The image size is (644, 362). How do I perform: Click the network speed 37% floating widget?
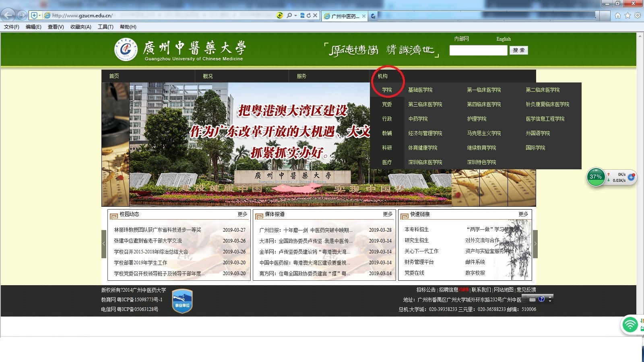point(596,177)
